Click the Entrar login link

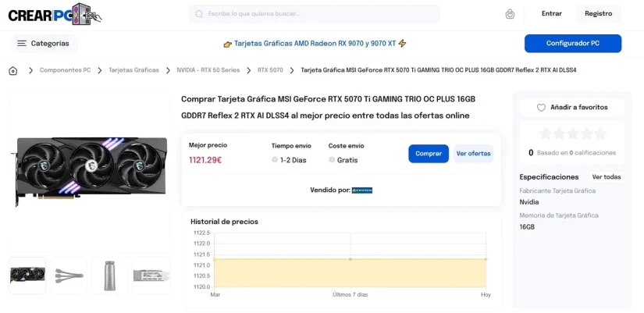[x=552, y=13]
